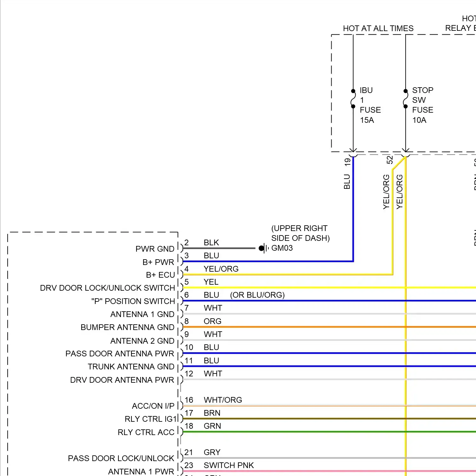
Task: Select the PASS DOOR ANTENNA PWR label
Action: click(x=120, y=354)
